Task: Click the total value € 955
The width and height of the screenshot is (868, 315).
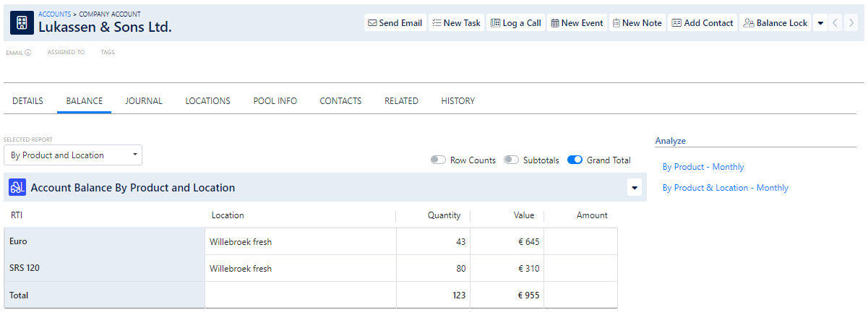Action: (x=529, y=295)
